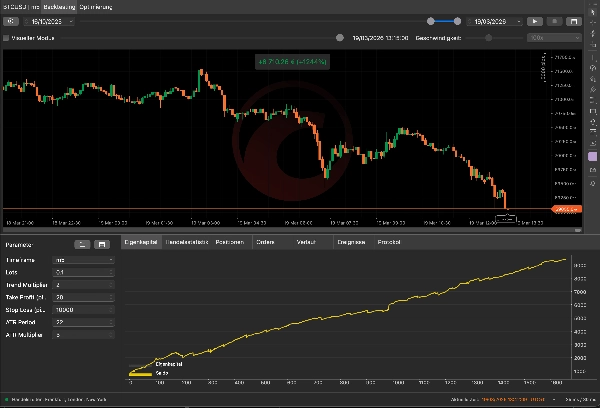The image size is (600, 408).
Task: Open the server time dropdown in status bar
Action: click(554, 400)
